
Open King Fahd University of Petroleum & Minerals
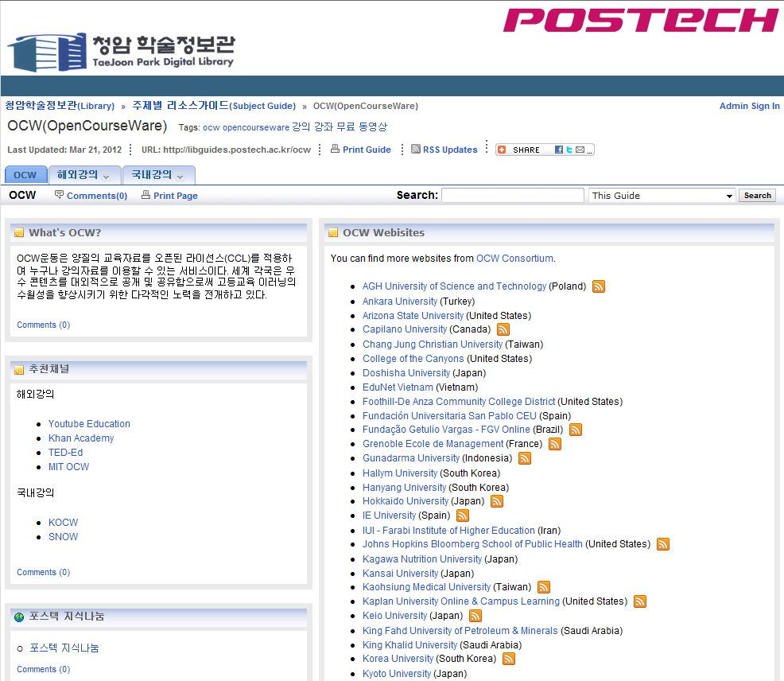click(460, 630)
